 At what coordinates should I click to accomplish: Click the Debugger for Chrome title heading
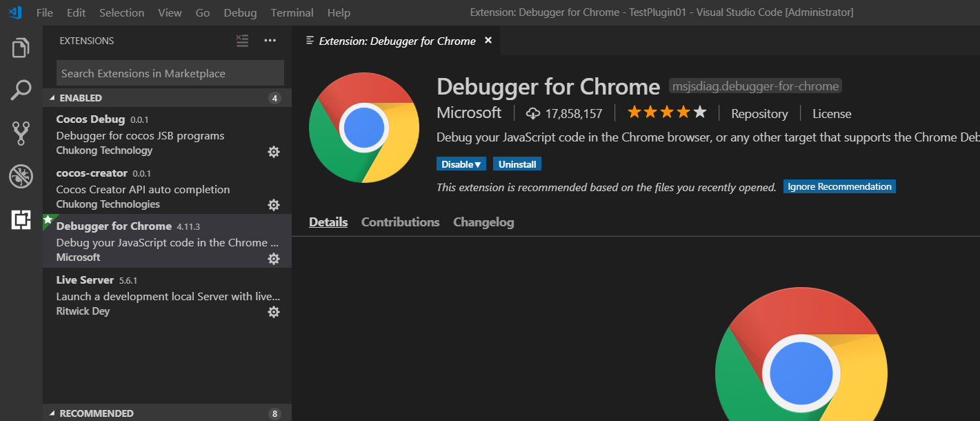[548, 86]
